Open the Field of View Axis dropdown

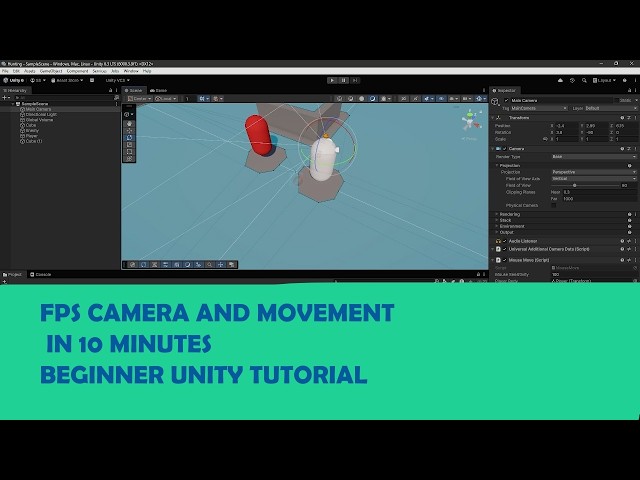click(594, 179)
